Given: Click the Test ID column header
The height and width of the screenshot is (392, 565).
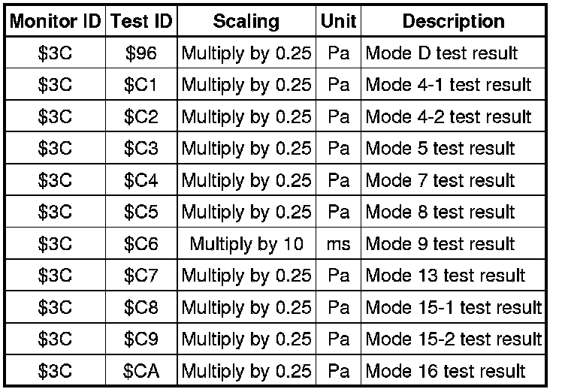Looking at the screenshot, I should pos(141,22).
